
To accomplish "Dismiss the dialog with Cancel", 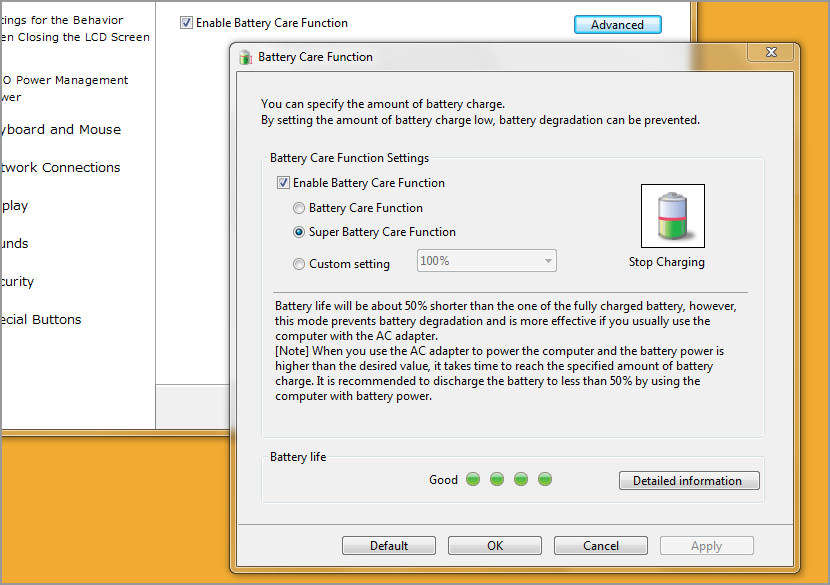I will pos(600,545).
